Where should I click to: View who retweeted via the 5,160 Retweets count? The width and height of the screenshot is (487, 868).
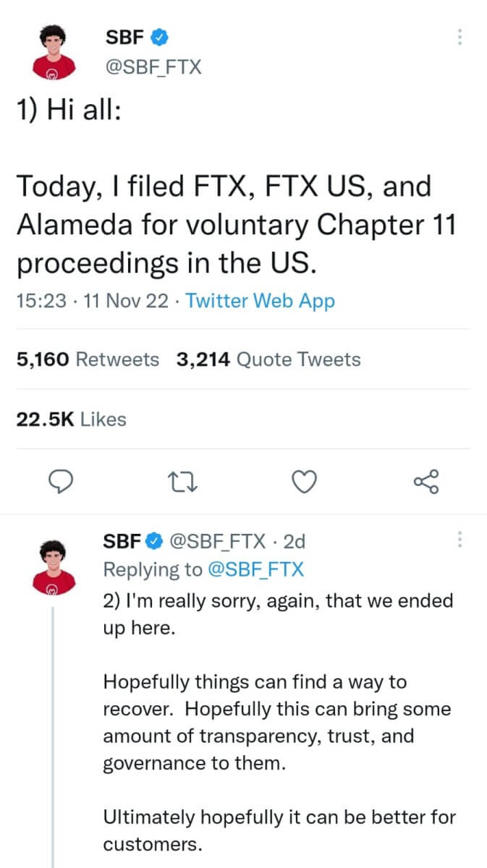tap(88, 359)
